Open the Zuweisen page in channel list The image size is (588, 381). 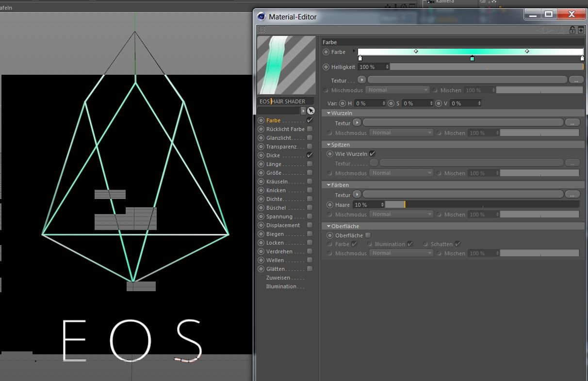pyautogui.click(x=278, y=278)
